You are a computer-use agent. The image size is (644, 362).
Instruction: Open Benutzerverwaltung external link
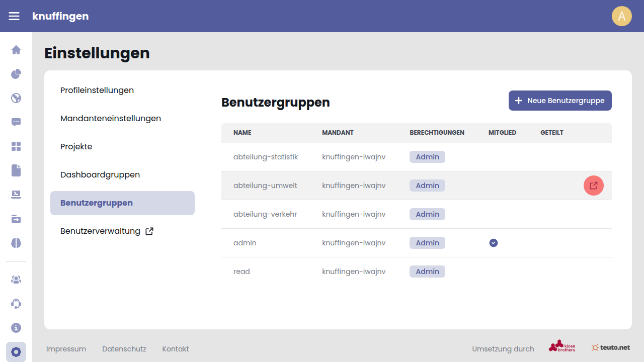click(107, 231)
